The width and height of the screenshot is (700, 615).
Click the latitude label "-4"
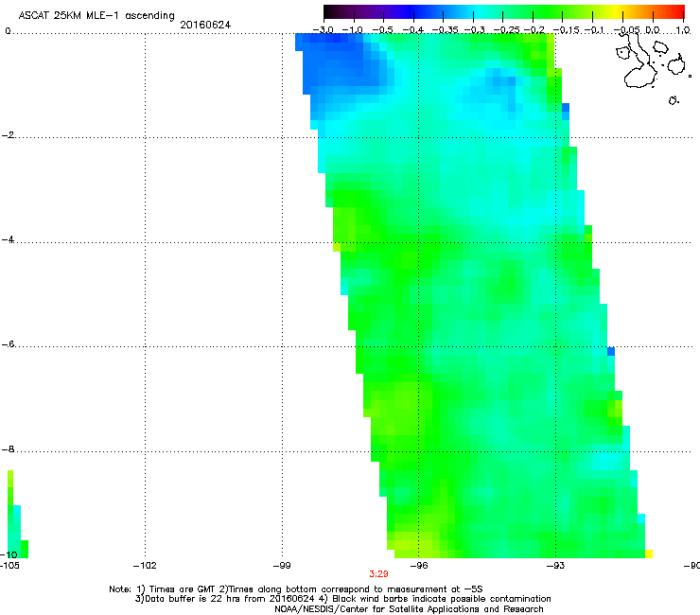tap(8, 239)
